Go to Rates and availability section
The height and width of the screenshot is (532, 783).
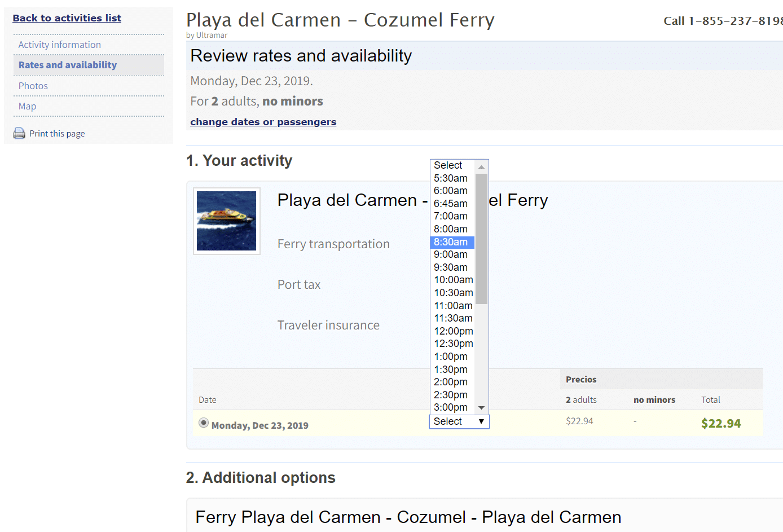[67, 65]
